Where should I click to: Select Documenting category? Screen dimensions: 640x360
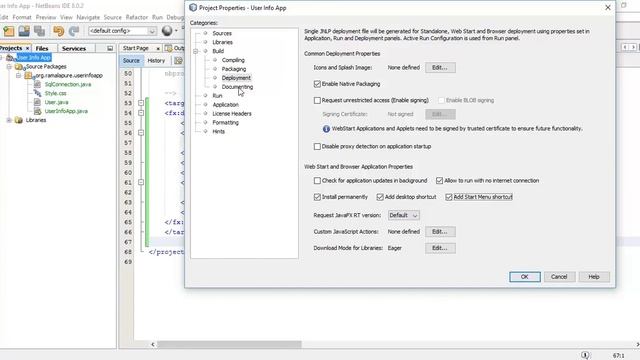[237, 87]
